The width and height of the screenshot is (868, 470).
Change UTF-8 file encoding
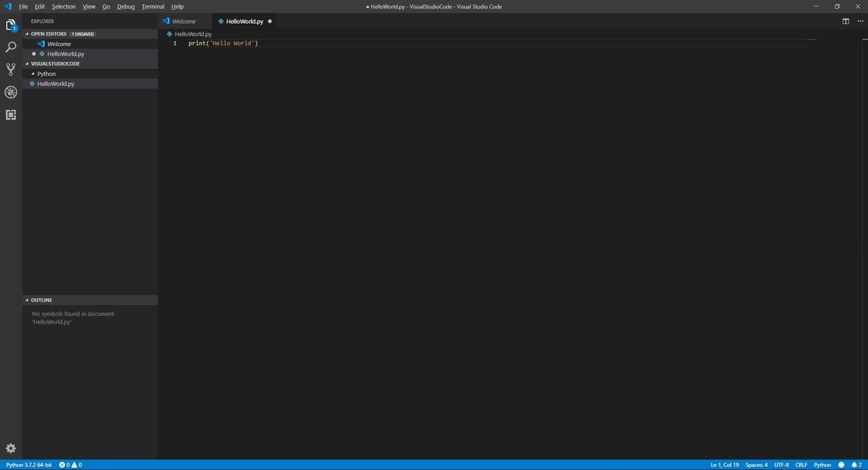(x=781, y=465)
